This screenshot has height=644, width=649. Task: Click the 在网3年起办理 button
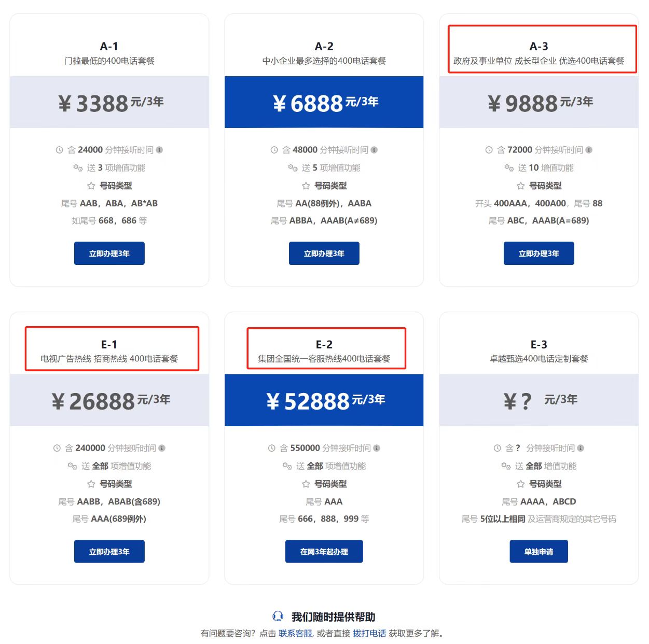point(324,552)
